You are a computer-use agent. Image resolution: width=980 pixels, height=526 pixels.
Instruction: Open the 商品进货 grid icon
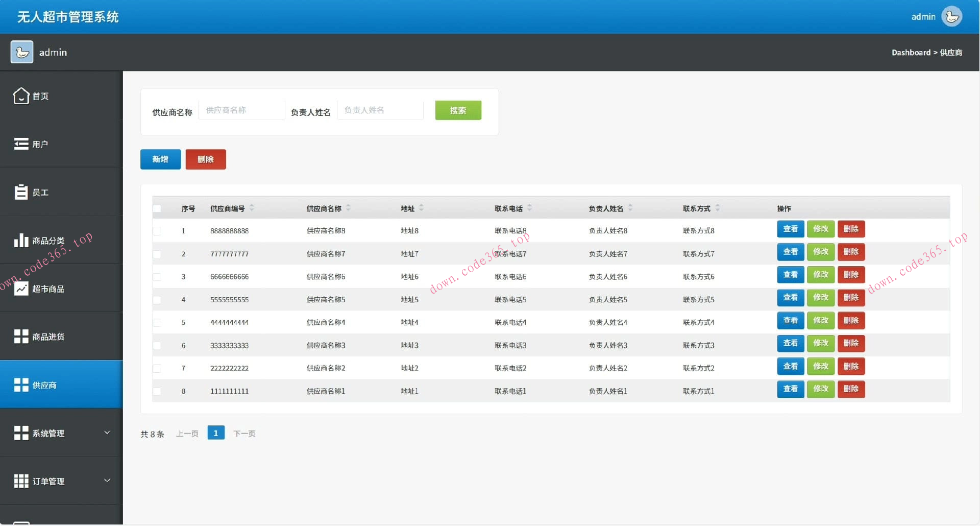pos(21,337)
